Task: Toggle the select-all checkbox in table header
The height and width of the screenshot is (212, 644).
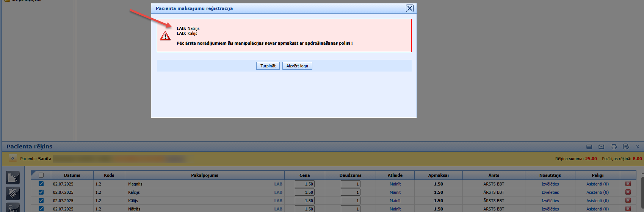Action: [x=41, y=175]
